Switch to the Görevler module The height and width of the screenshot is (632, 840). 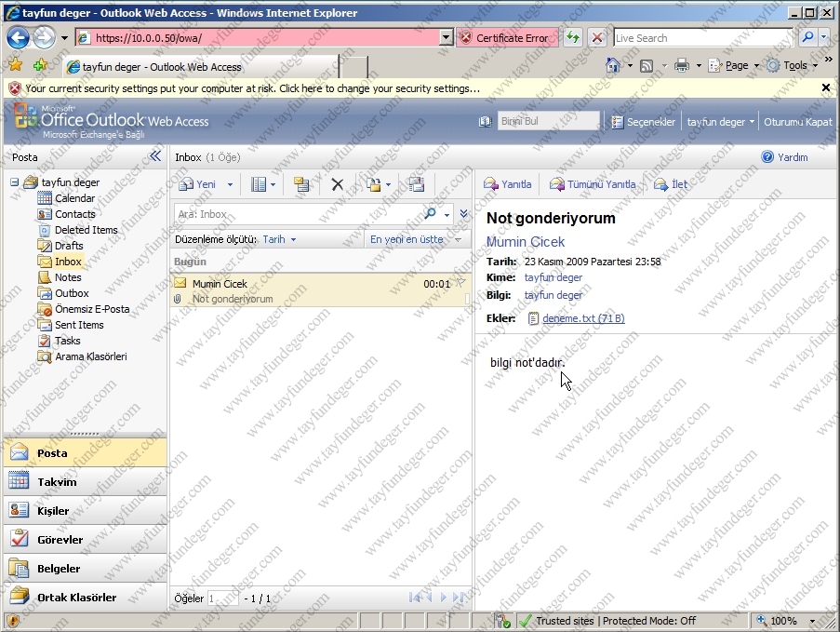click(x=86, y=539)
